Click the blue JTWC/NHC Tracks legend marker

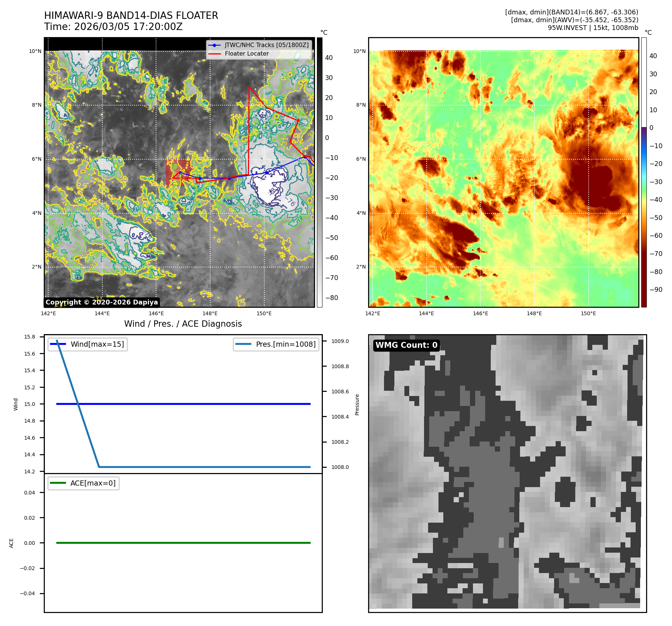[214, 45]
